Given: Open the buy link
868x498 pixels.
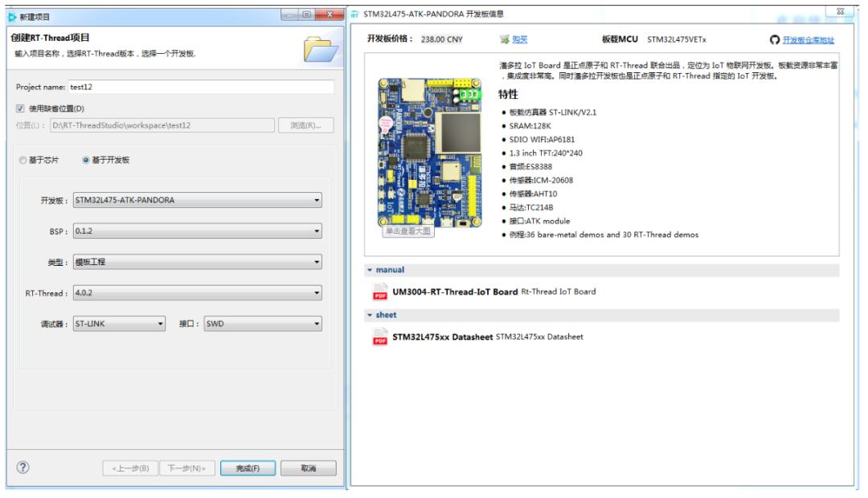Looking at the screenshot, I should 520,39.
